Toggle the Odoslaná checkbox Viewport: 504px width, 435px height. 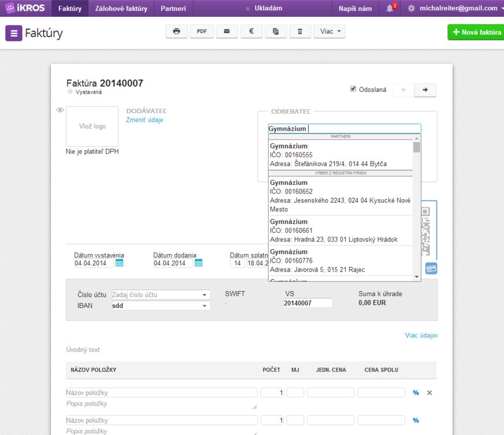pos(353,89)
